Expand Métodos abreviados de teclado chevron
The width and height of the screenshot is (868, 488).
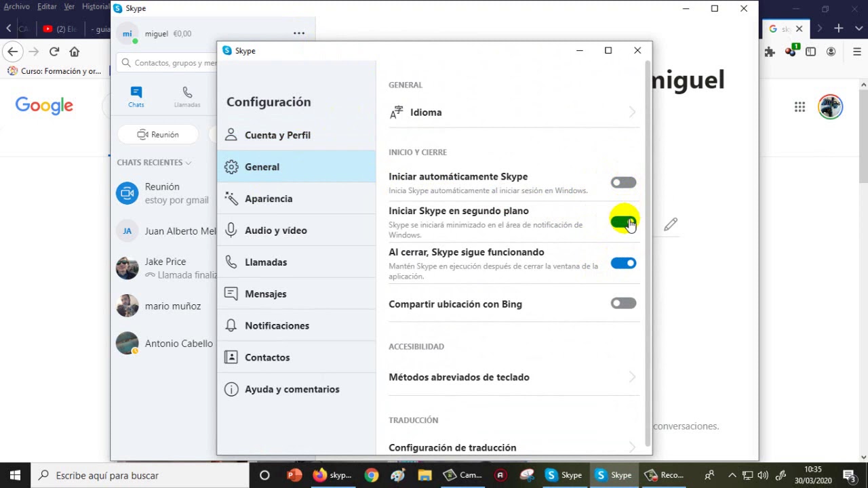click(x=631, y=377)
